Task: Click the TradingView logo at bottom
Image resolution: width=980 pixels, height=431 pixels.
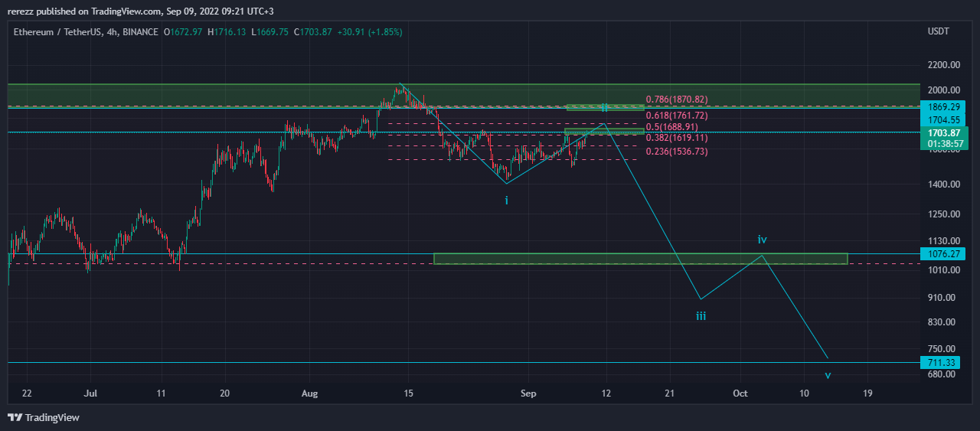Action: 44,417
